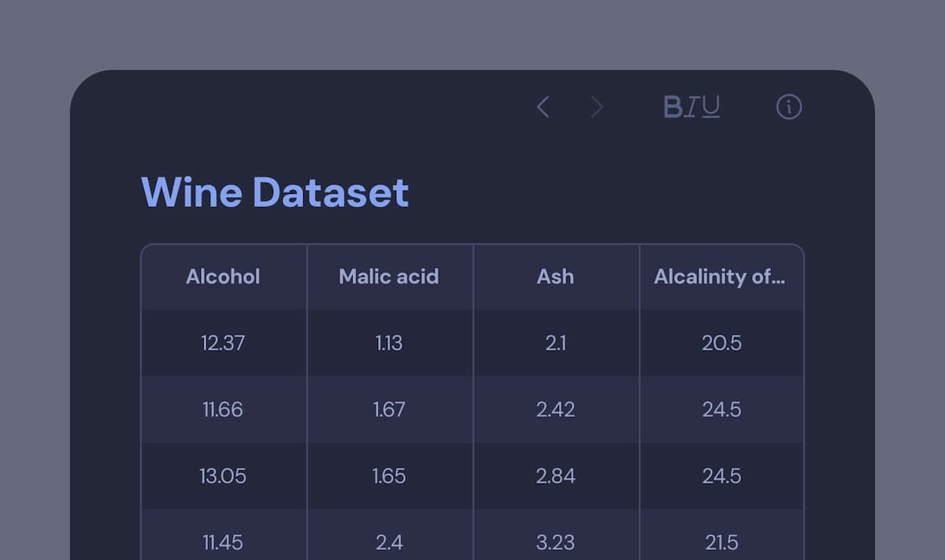Click the Alcalinity cell showing 20.5
945x560 pixels.
[x=721, y=343]
